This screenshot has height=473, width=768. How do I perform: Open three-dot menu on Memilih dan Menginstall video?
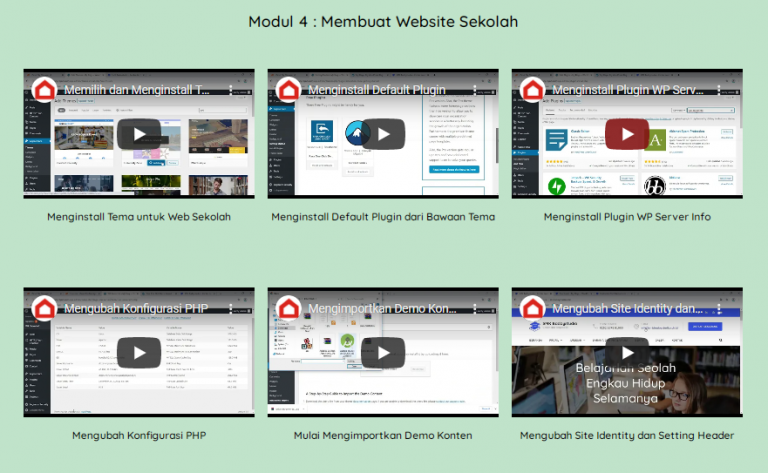231,89
